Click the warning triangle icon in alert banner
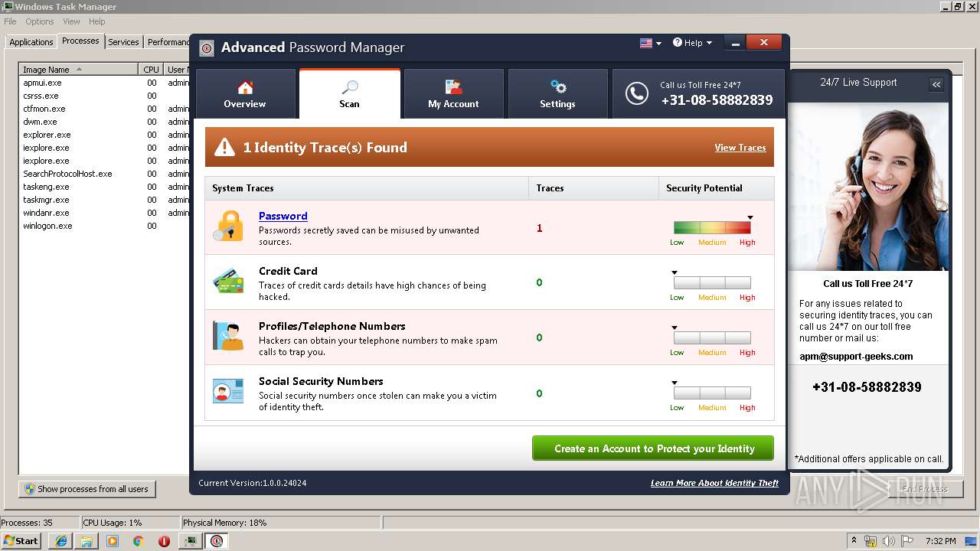The width and height of the screenshot is (980, 551). tap(224, 147)
